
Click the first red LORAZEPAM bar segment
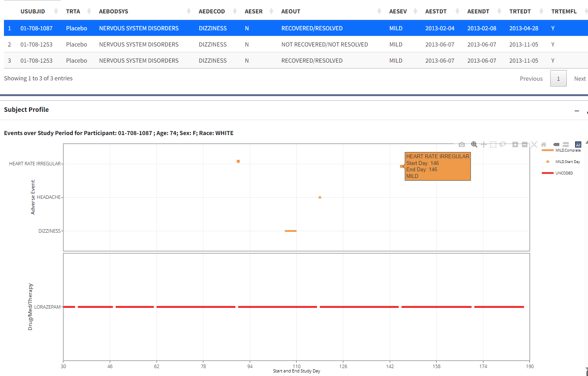(x=69, y=307)
